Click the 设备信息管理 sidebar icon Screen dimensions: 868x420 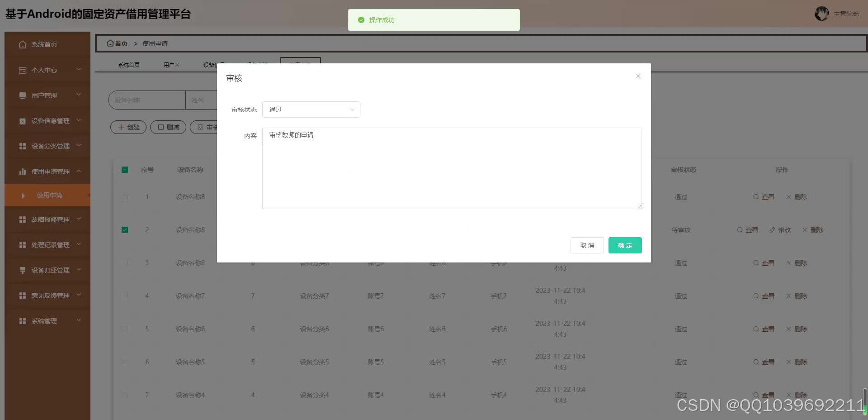coord(23,121)
